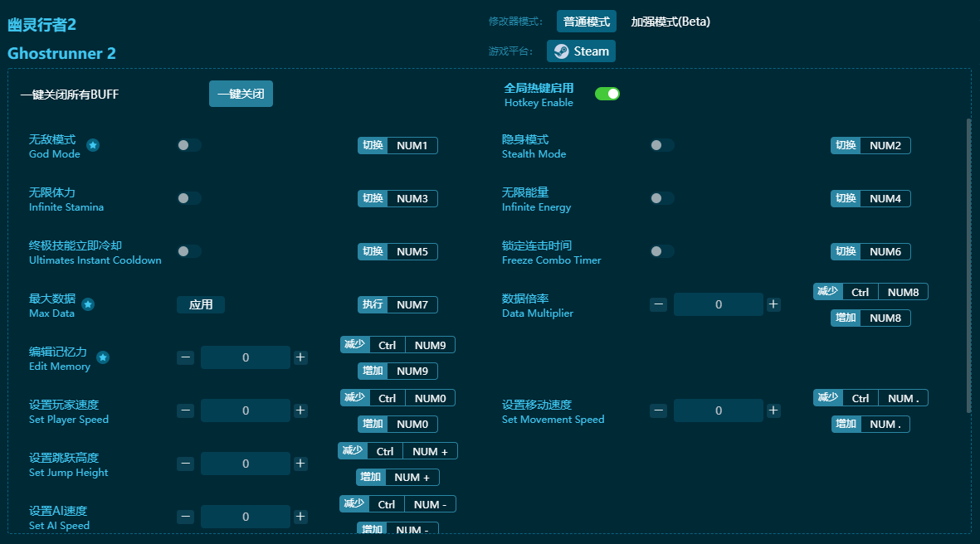Click the star icon next to God Mode
The width and height of the screenshot is (980, 544).
[93, 145]
